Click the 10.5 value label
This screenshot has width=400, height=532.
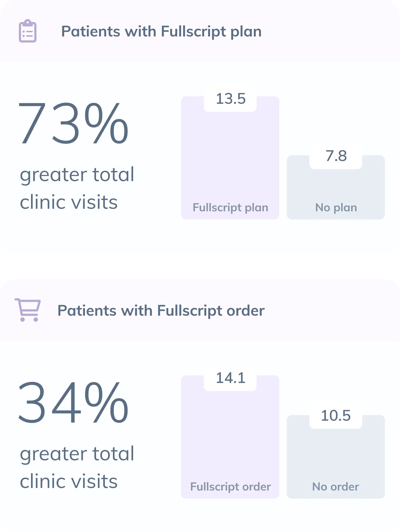tap(336, 416)
